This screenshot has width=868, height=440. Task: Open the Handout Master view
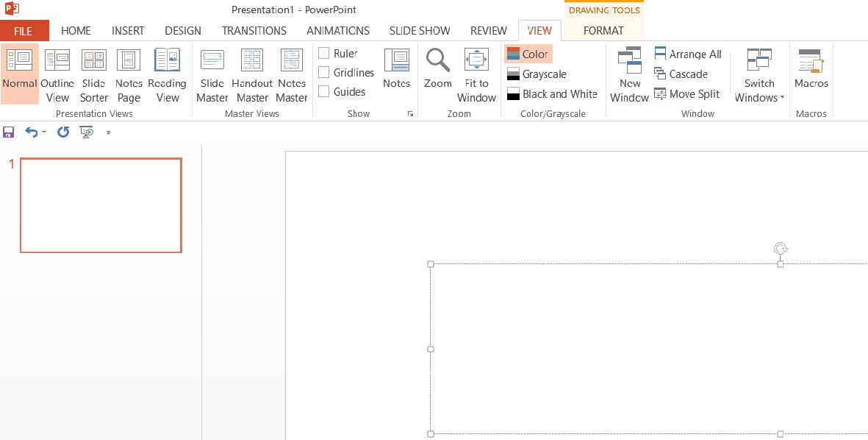click(252, 75)
